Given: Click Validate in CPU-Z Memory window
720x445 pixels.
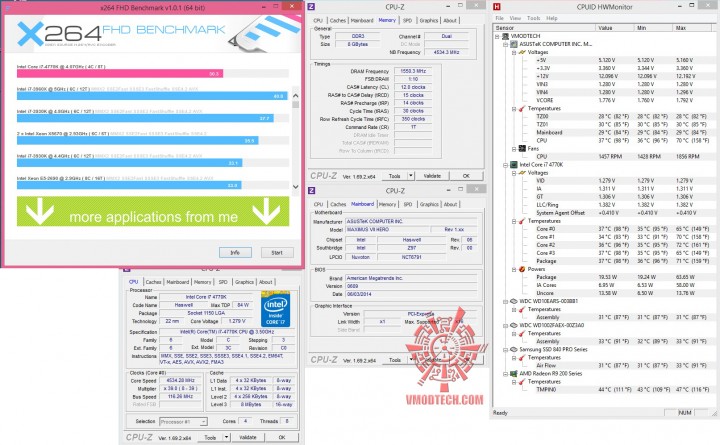Looking at the screenshot, I should [x=432, y=176].
